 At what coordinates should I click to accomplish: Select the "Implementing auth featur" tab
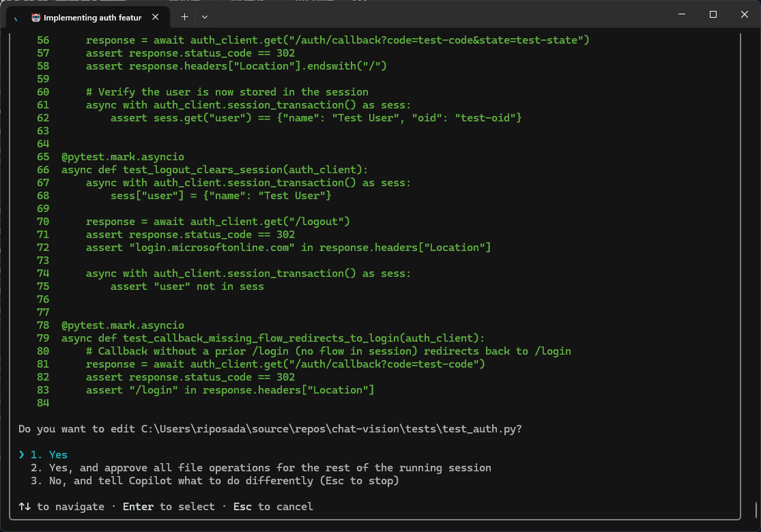[92, 16]
